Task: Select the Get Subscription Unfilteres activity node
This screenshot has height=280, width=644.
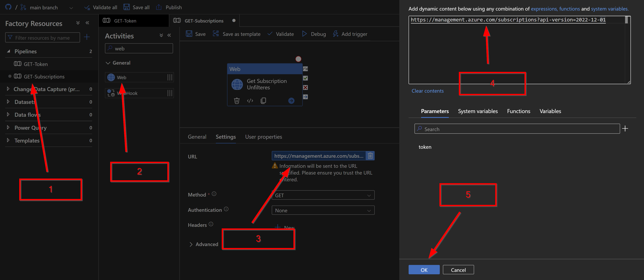Action: (265, 84)
